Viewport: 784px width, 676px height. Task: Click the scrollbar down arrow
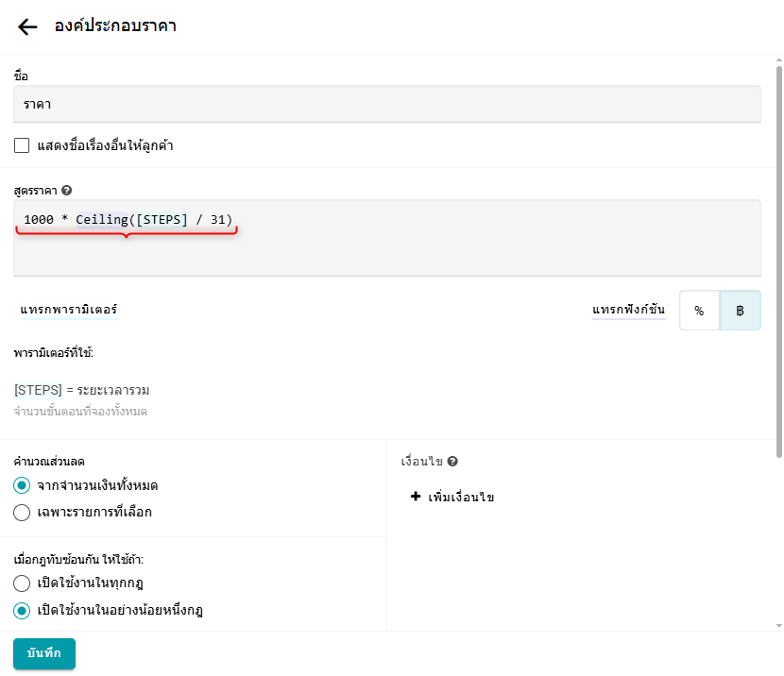tap(778, 625)
